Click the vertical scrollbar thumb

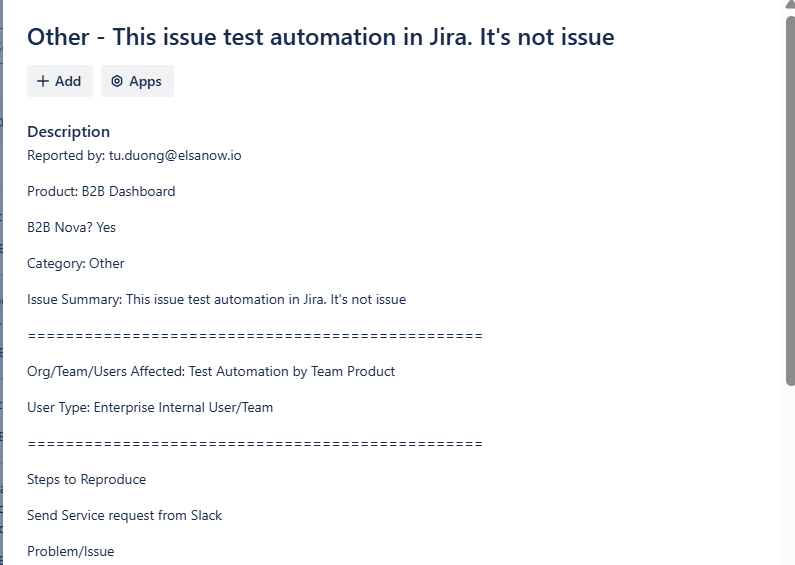[x=790, y=201]
